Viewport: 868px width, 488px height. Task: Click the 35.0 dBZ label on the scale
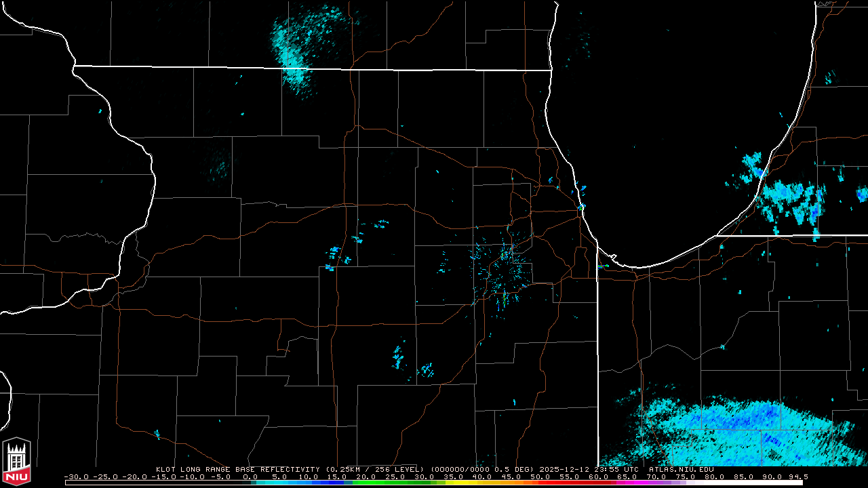coord(454,476)
